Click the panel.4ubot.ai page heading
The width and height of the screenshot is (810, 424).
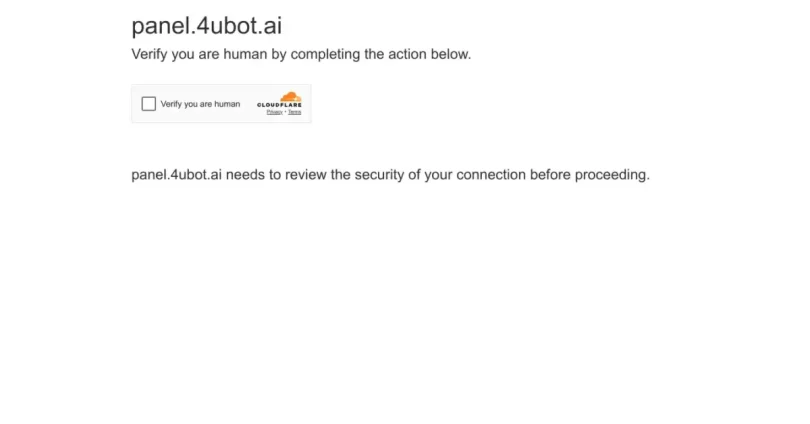(x=206, y=26)
